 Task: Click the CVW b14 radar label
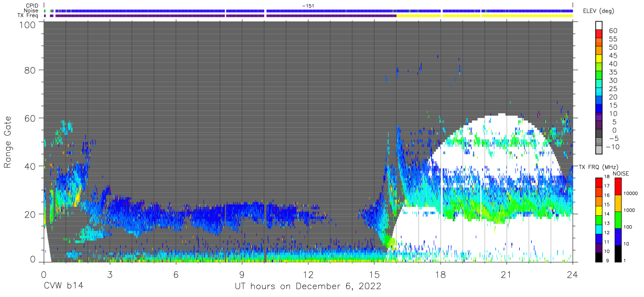coord(64,286)
